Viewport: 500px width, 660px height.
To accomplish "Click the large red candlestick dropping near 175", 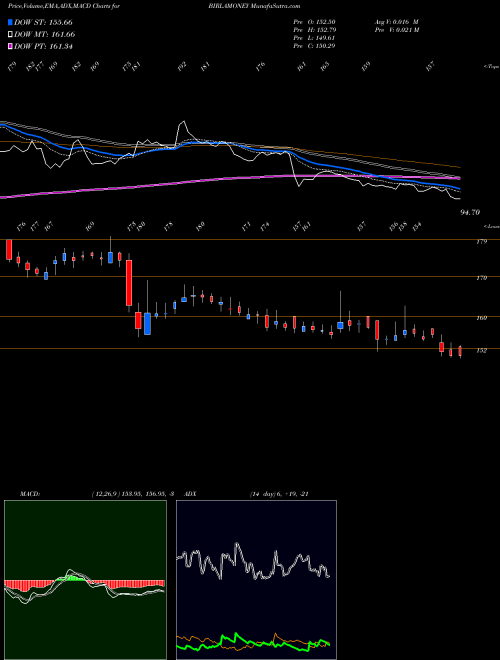I will point(129,283).
